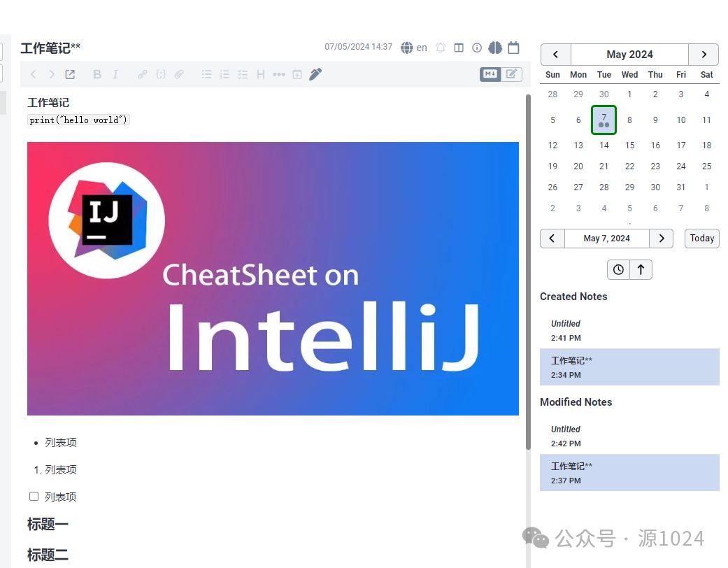Select May 20 in the calendar
Viewport: 728px width, 568px height.
coord(578,166)
